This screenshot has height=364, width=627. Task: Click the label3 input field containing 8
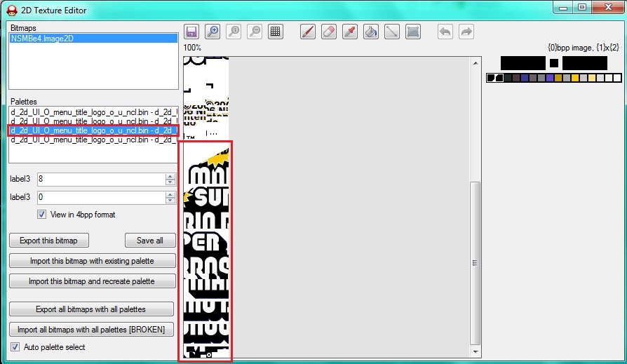[x=101, y=180]
